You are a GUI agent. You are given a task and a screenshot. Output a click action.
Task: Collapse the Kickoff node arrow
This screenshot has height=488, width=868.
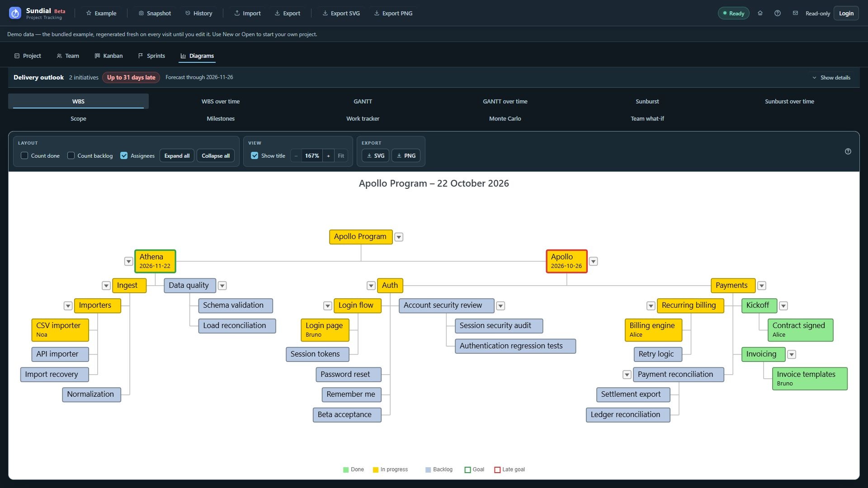tap(783, 306)
